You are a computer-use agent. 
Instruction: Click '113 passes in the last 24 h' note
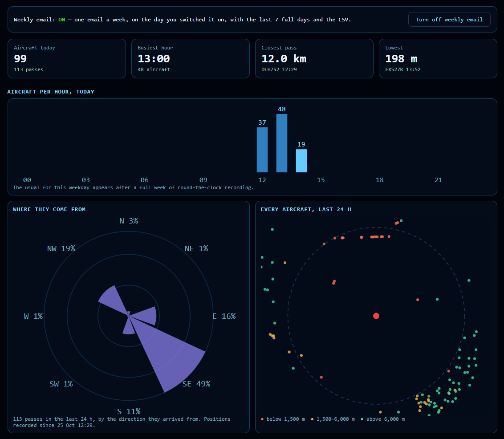pyautogui.click(x=122, y=422)
